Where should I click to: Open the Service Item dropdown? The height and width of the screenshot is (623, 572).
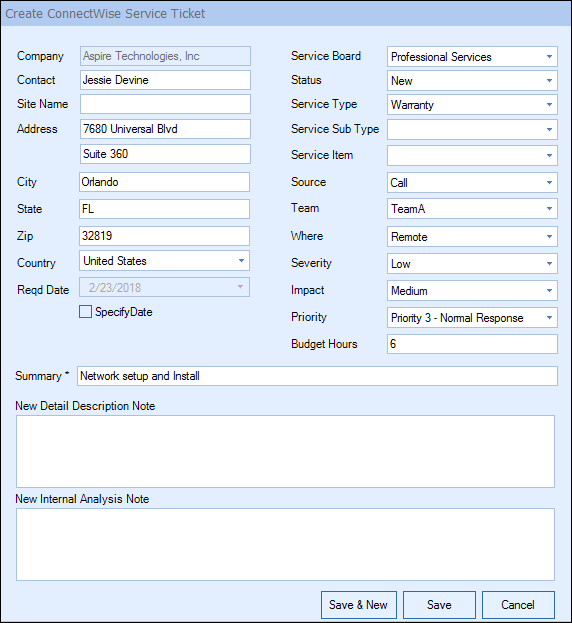[472, 155]
